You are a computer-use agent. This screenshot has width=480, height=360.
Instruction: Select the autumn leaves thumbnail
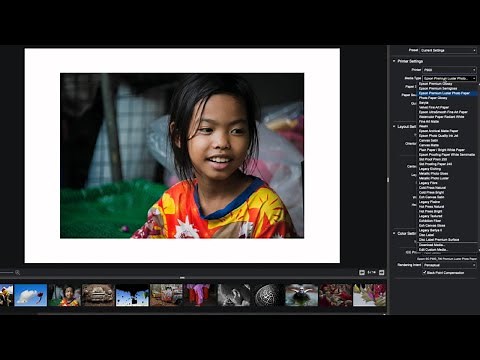tap(369, 295)
